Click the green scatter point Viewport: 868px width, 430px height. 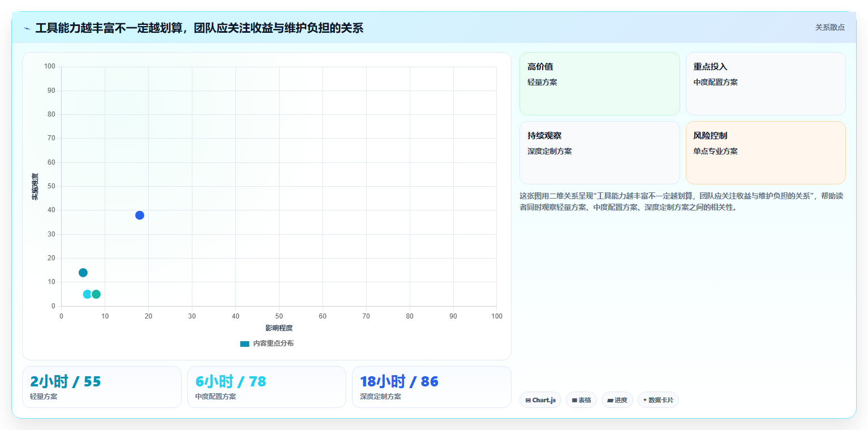(x=96, y=294)
